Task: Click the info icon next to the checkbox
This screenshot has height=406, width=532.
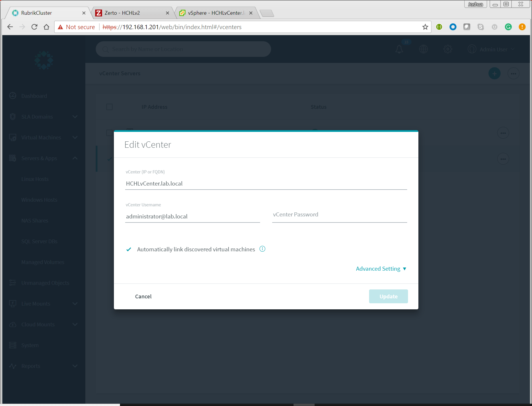Action: tap(262, 249)
